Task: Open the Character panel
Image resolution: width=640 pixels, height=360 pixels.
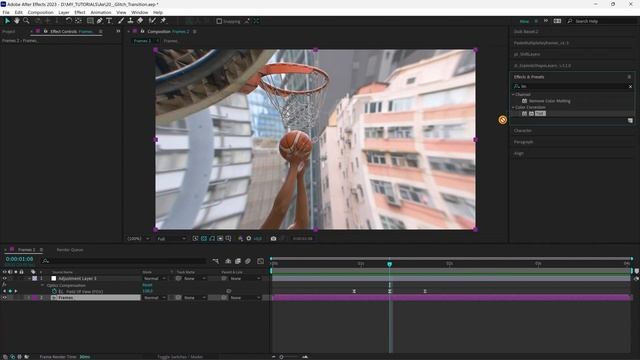Action: (x=522, y=131)
